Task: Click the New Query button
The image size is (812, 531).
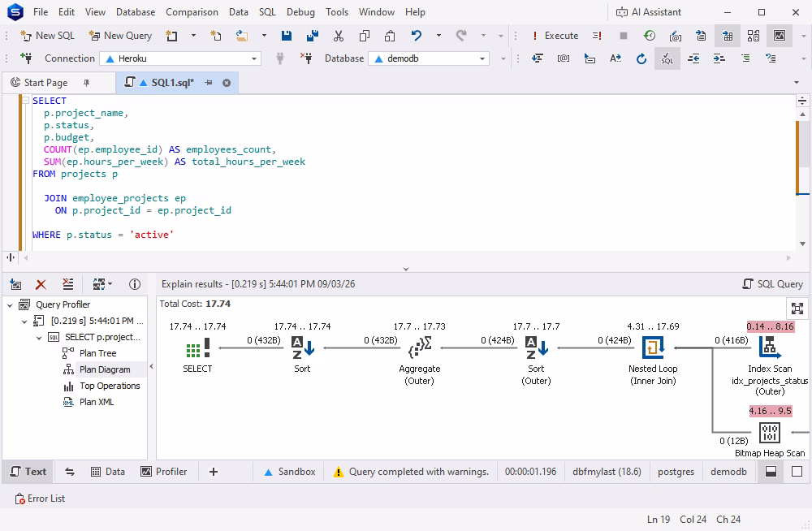Action: (x=120, y=36)
